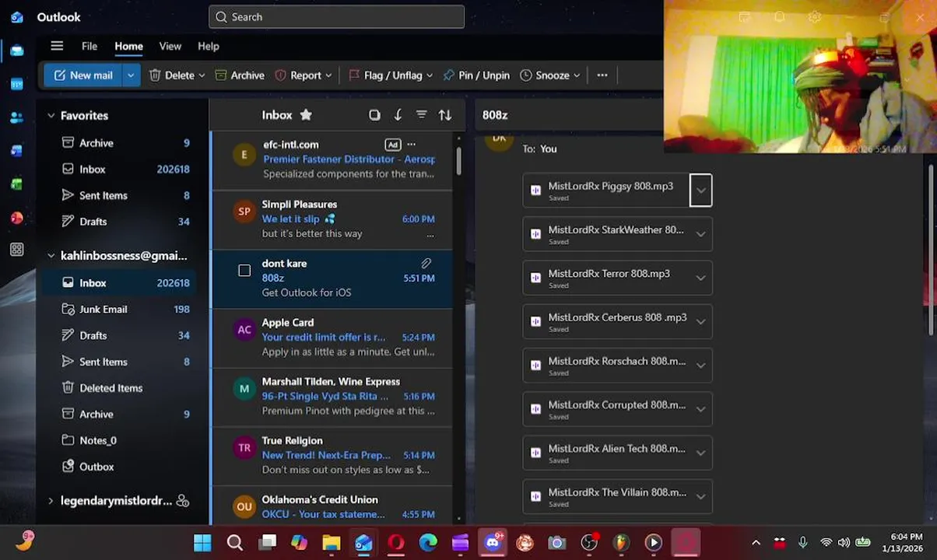
Task: Switch to the View tab
Action: point(170,46)
